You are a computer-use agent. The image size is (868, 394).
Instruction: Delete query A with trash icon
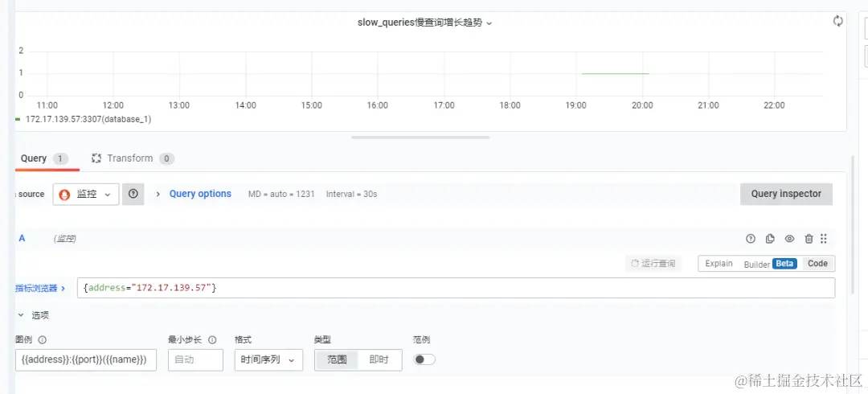point(809,239)
